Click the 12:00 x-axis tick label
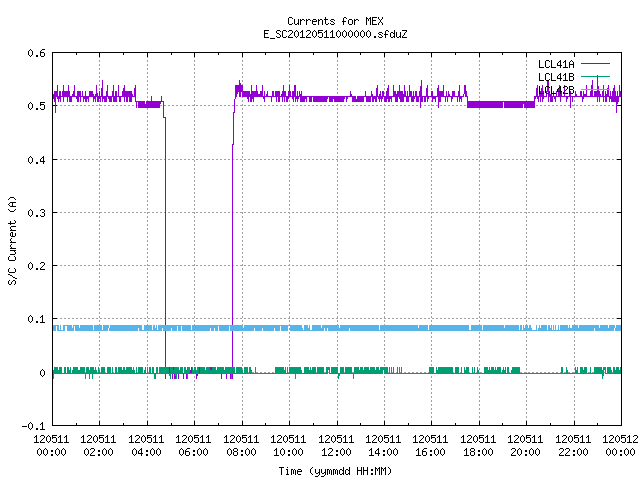Image resolution: width=640 pixels, height=480 pixels. (x=336, y=452)
